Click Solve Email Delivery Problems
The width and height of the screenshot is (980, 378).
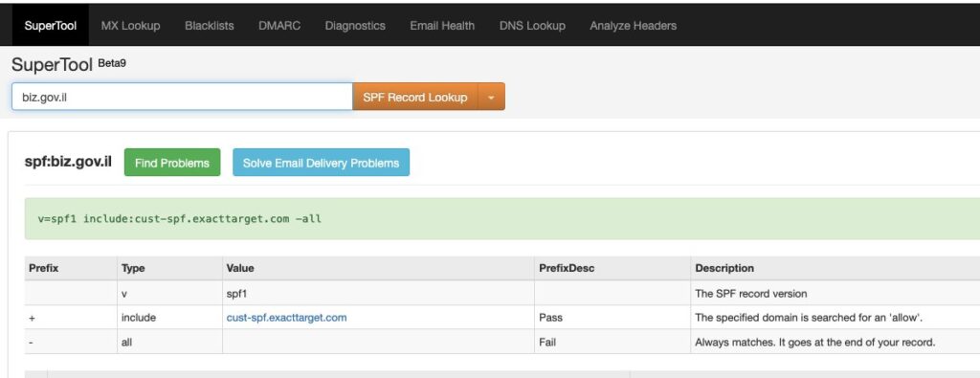321,163
